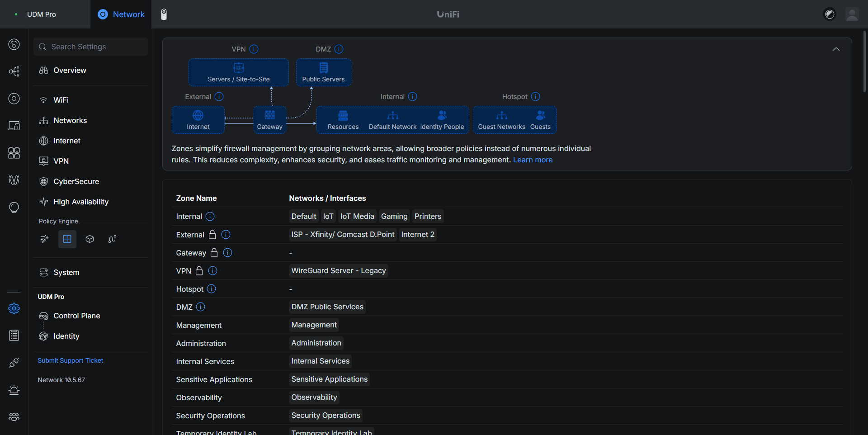868x435 pixels.
Task: Open the Settings gear icon in left rail
Action: point(14,308)
